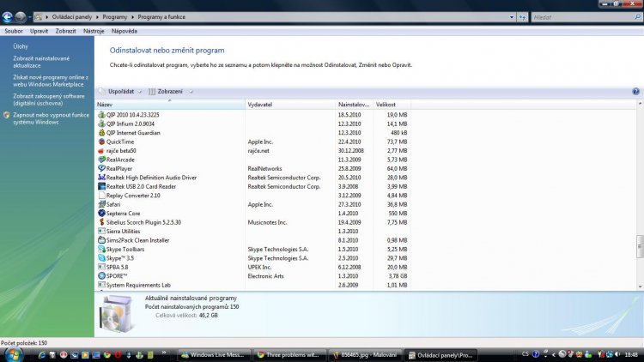
Task: Switch to Three problems Chrome taskbar button
Action: 289,355
